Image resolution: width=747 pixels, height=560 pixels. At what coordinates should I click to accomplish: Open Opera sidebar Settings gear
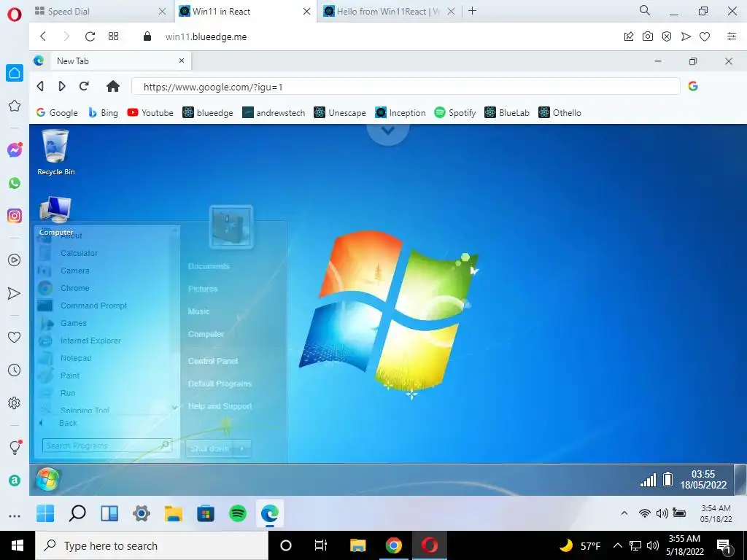coord(15,402)
